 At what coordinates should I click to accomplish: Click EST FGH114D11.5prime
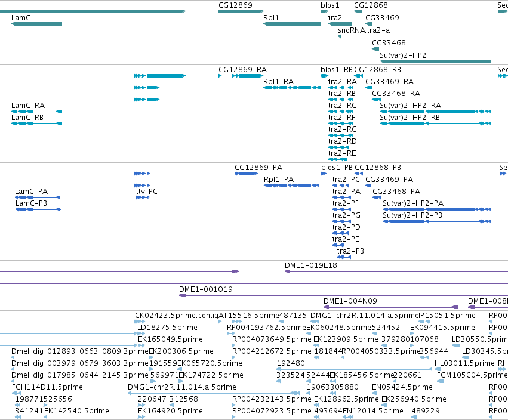[x=47, y=387]
